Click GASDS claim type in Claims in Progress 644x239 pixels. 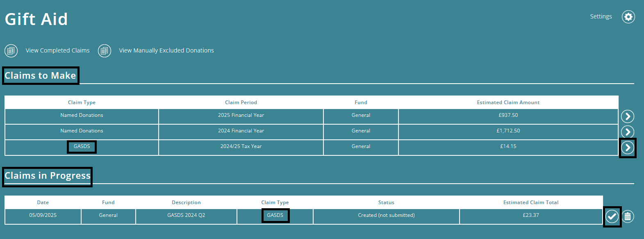(x=275, y=215)
